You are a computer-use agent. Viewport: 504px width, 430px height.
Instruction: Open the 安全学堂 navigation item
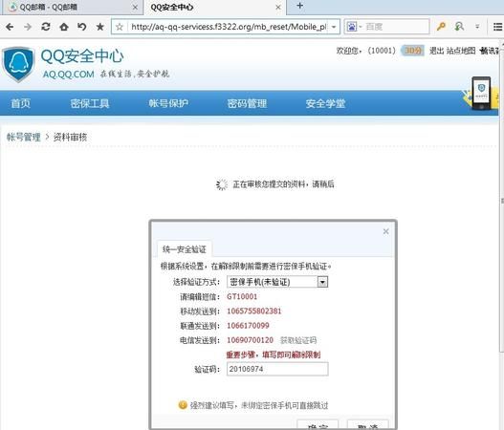(325, 103)
